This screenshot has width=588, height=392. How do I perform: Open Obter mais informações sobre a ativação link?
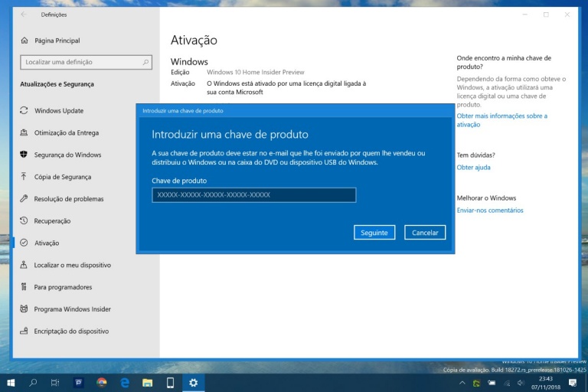coord(501,120)
